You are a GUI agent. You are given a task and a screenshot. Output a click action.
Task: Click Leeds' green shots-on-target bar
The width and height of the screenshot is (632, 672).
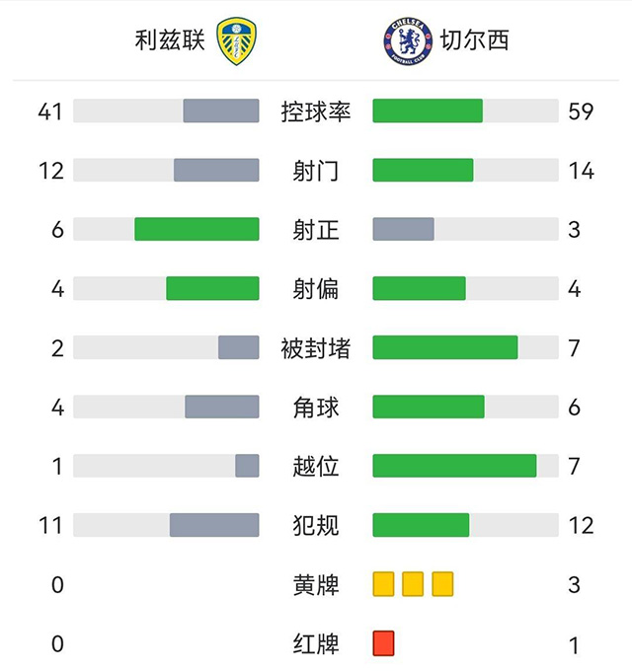tap(197, 230)
